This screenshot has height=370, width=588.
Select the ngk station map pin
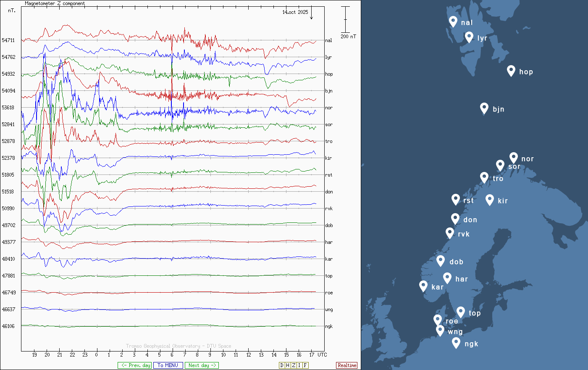click(456, 343)
